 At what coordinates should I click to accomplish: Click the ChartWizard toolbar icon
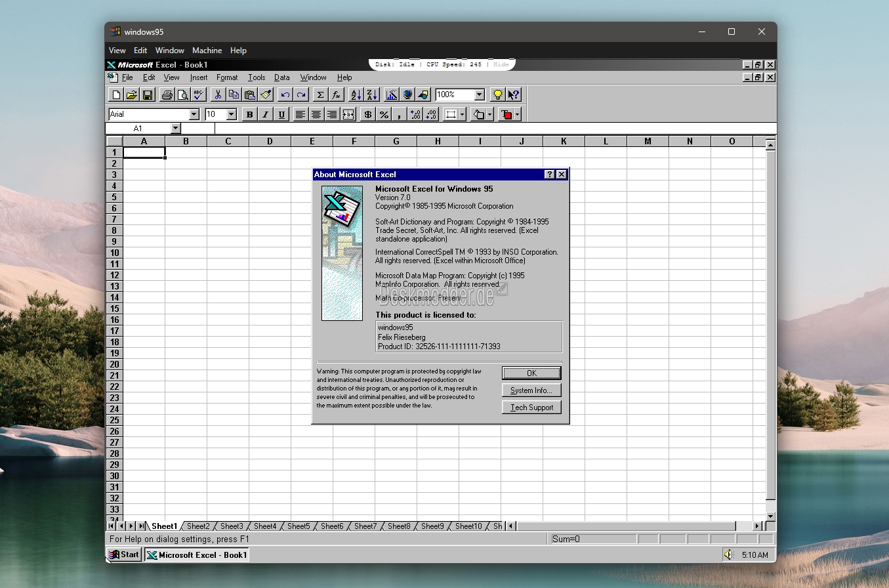point(392,94)
